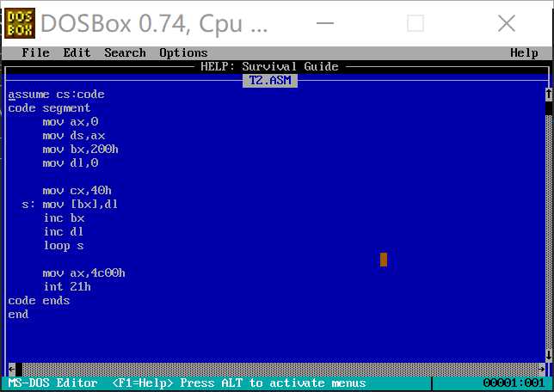Click the line 'mov cx,40h'
This screenshot has height=392, width=554.
click(x=77, y=191)
